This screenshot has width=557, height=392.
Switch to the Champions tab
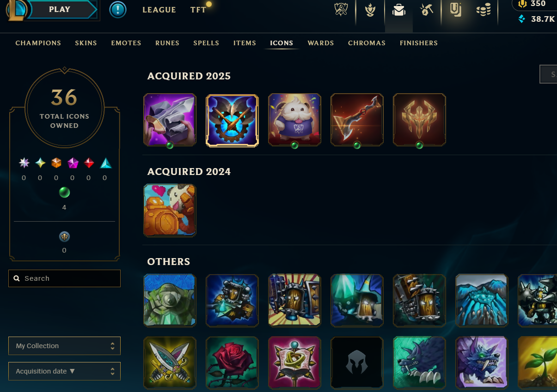coord(38,43)
